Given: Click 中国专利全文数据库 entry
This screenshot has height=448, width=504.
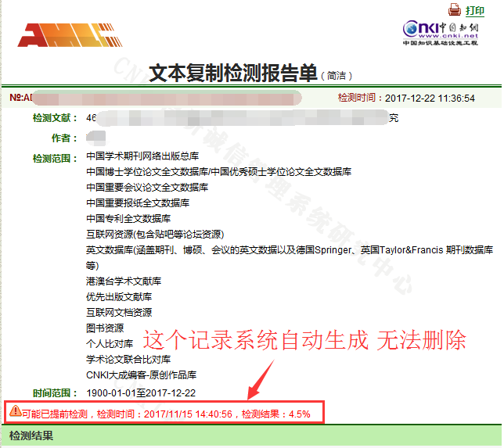Looking at the screenshot, I should click(x=128, y=219).
